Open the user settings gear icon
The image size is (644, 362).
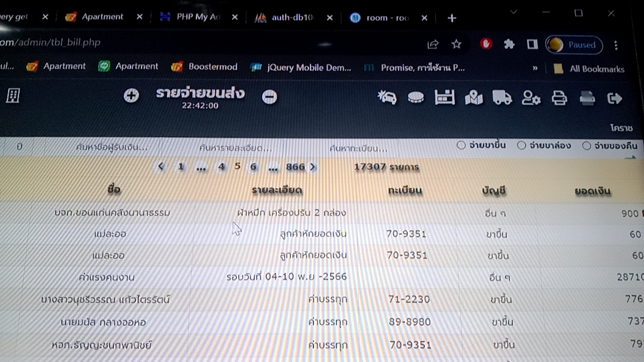[x=531, y=98]
